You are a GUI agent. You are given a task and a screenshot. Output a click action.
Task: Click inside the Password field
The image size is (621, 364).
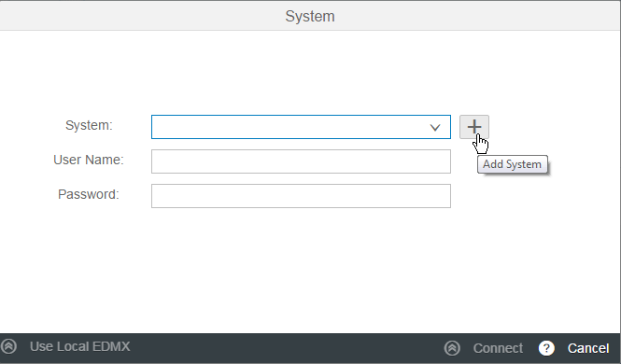[x=301, y=196]
